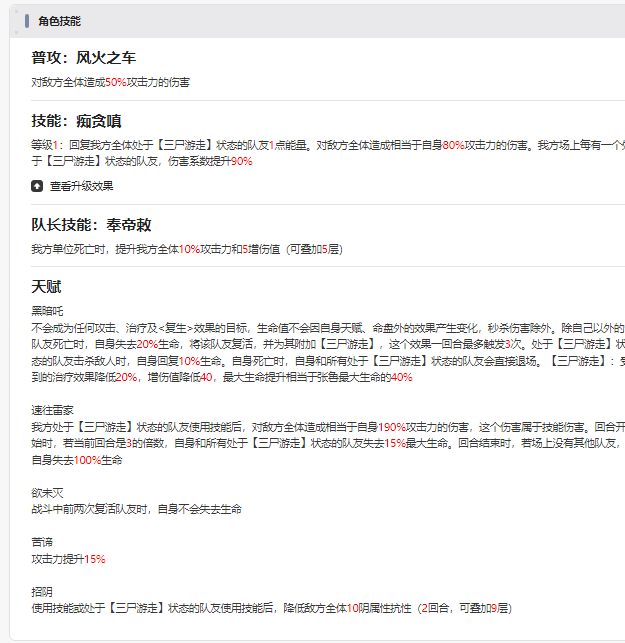Click 速往雷家 description starting 我方处于【三尸游走】
The width and height of the screenshot is (625, 643).
pos(328,444)
